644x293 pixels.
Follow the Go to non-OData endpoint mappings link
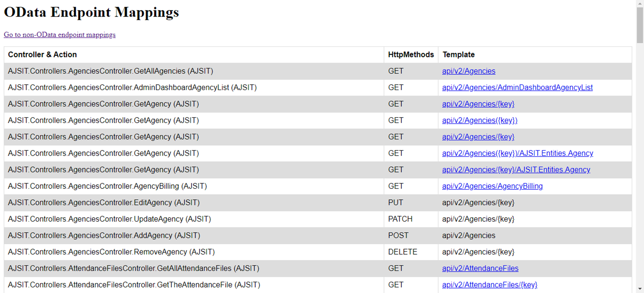coord(59,35)
